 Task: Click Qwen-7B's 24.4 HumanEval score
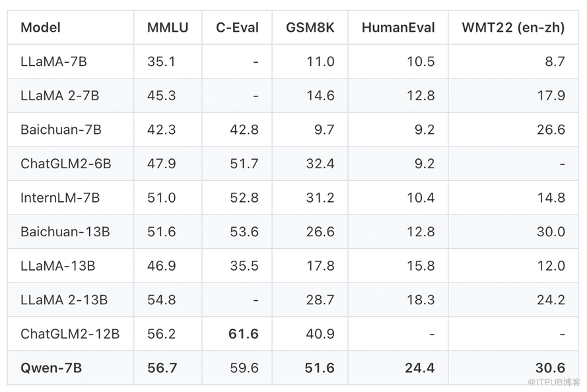pos(419,368)
